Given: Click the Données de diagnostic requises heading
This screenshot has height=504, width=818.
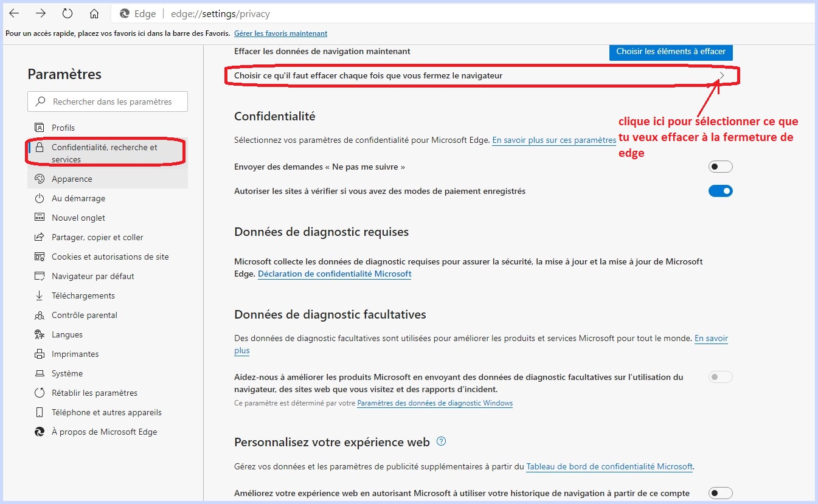Looking at the screenshot, I should point(322,232).
